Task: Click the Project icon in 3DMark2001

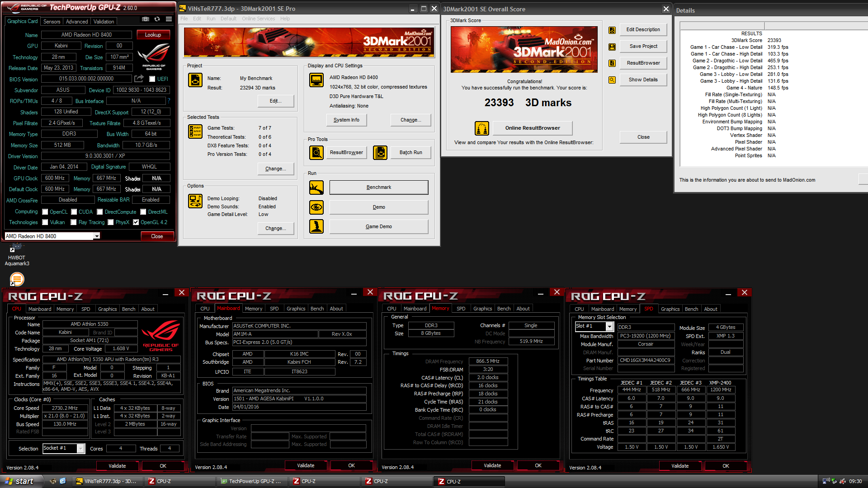Action: (x=195, y=80)
